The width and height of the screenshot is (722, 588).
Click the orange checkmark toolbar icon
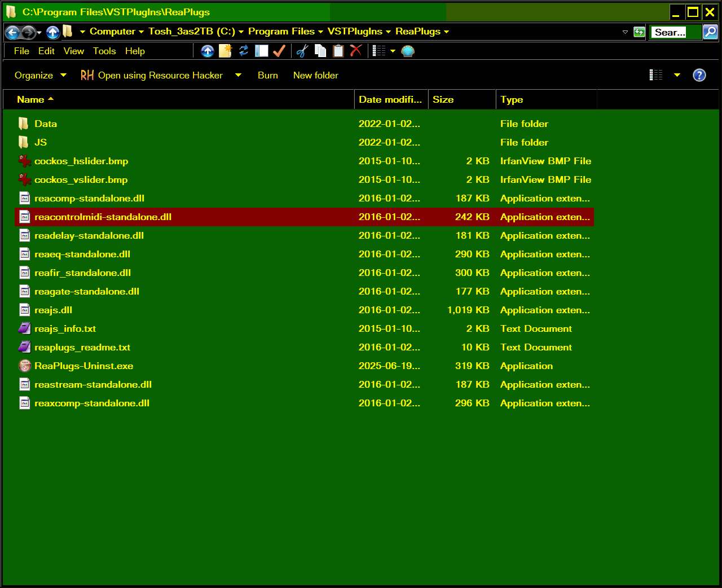click(279, 51)
